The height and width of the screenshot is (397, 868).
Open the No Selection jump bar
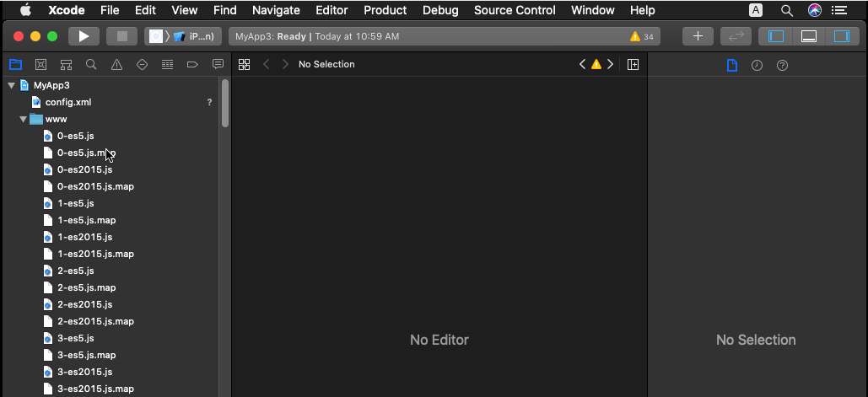pos(326,65)
